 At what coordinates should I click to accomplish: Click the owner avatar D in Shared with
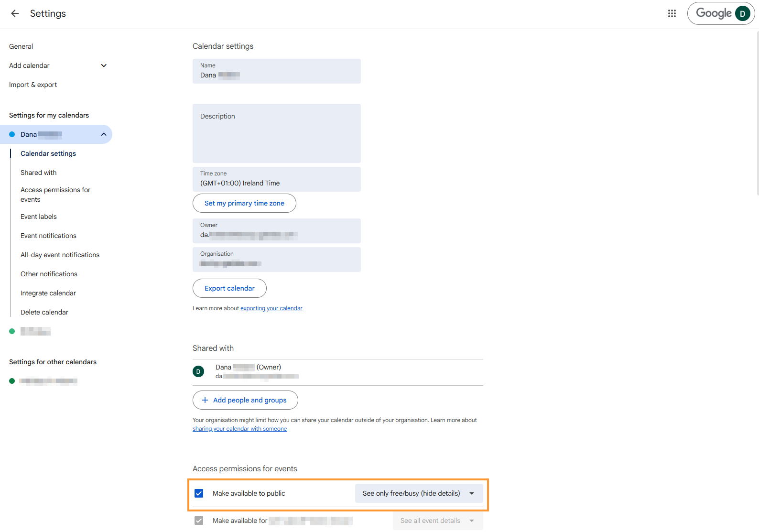[198, 371]
